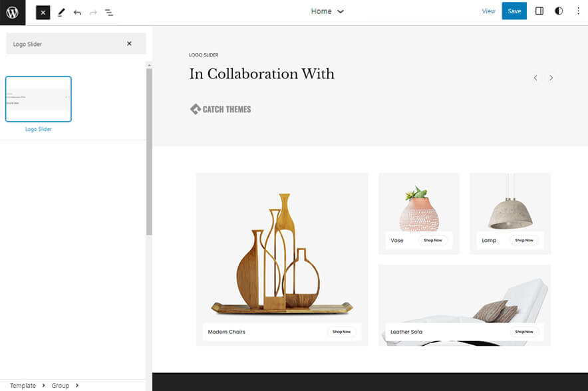Image resolution: width=588 pixels, height=391 pixels.
Task: Click the View link
Action: point(488,11)
